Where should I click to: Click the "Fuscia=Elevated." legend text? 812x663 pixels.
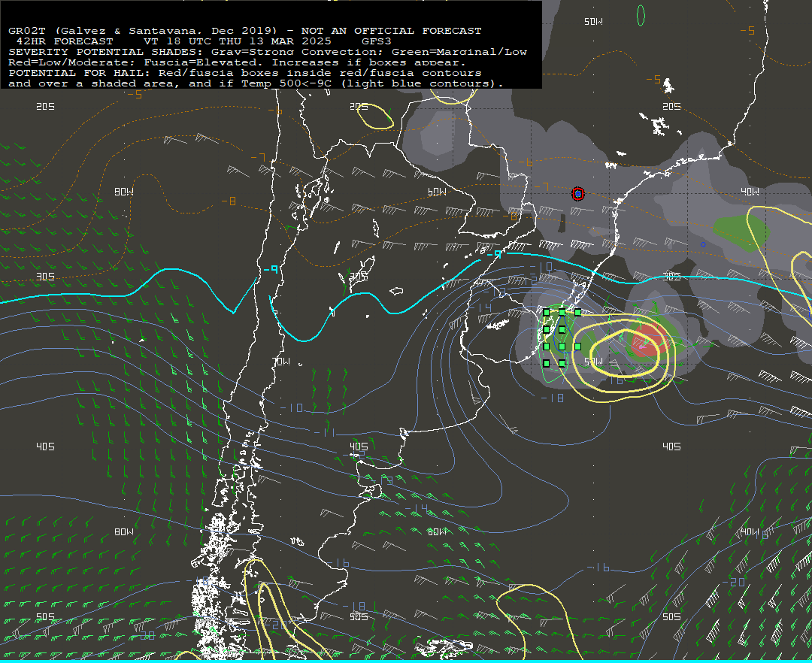pos(204,62)
